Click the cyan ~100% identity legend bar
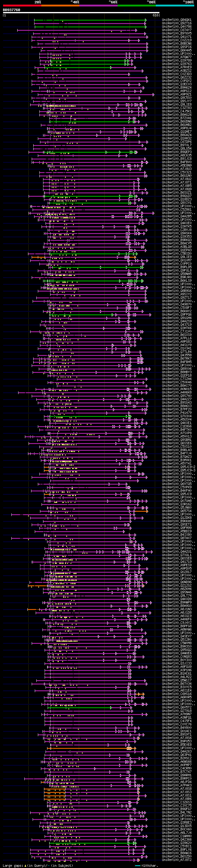Image resolution: width=197 pixels, height=868 pixels. coord(175,6)
